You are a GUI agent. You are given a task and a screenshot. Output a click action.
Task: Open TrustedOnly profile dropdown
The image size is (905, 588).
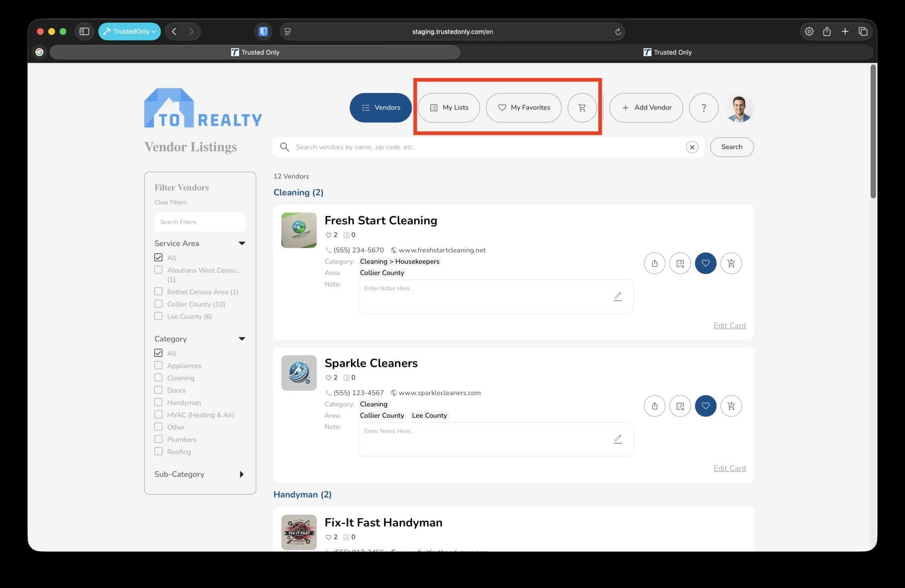tap(130, 31)
